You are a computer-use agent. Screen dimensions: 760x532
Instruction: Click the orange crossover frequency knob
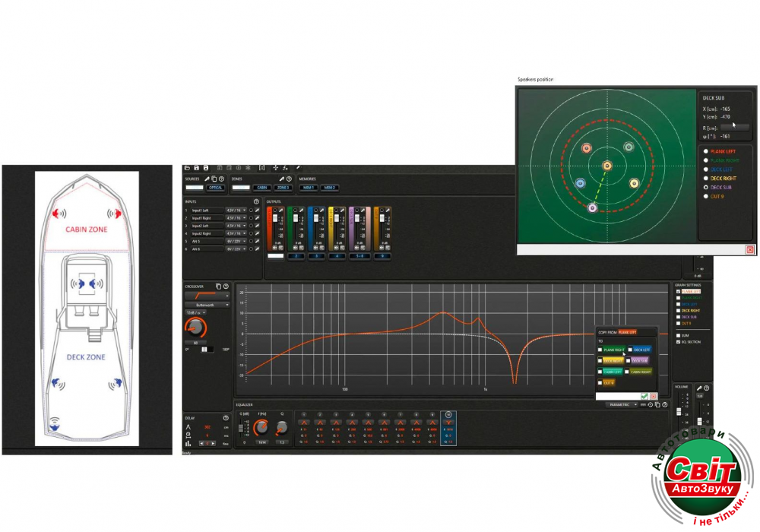tap(196, 327)
